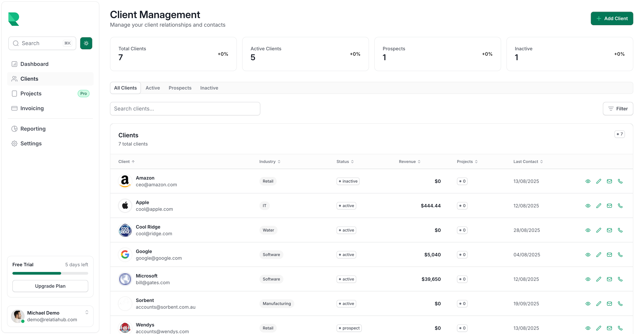Screen dimensions: 644x334
Task: Email the Microsoft client
Action: (x=609, y=279)
